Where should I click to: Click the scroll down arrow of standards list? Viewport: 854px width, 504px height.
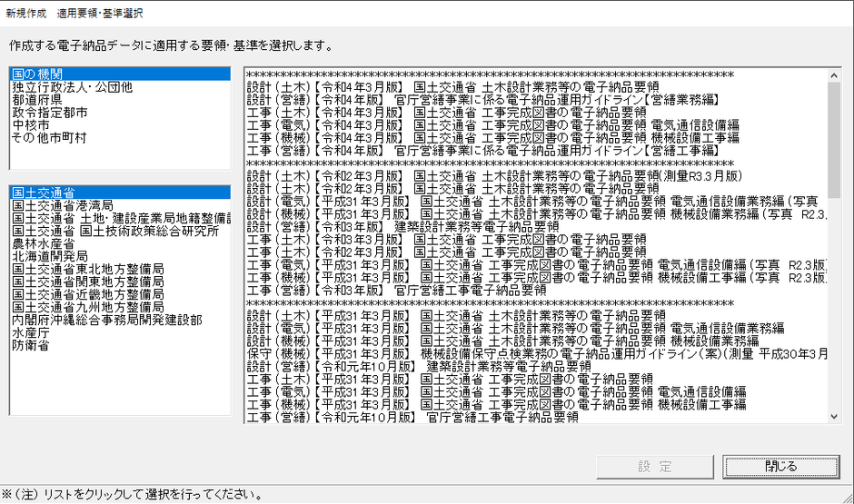(x=834, y=417)
